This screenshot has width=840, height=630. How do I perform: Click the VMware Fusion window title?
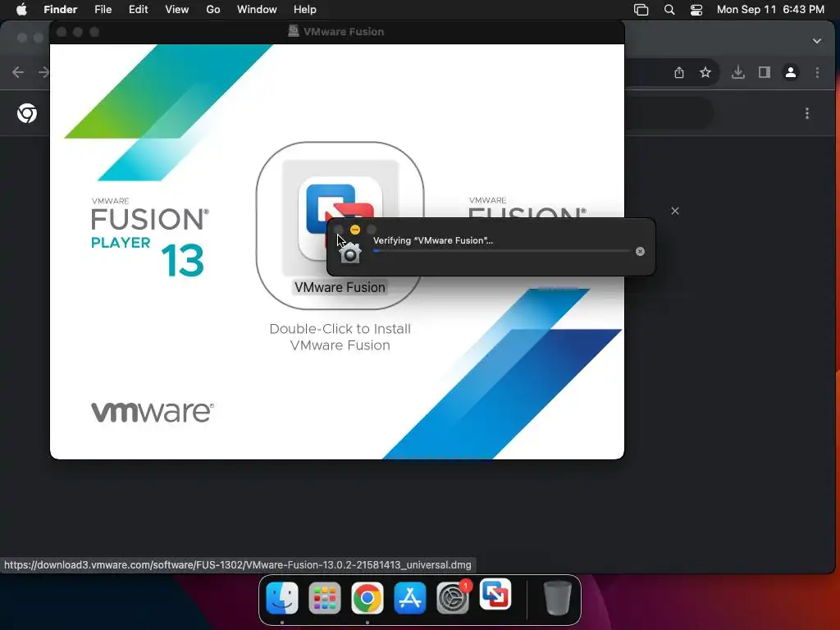[x=344, y=32]
